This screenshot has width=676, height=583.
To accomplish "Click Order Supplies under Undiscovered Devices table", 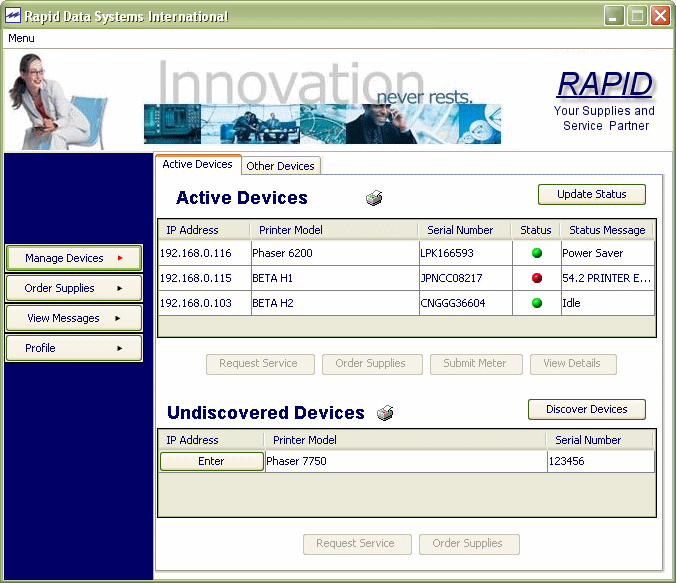I will pos(469,544).
